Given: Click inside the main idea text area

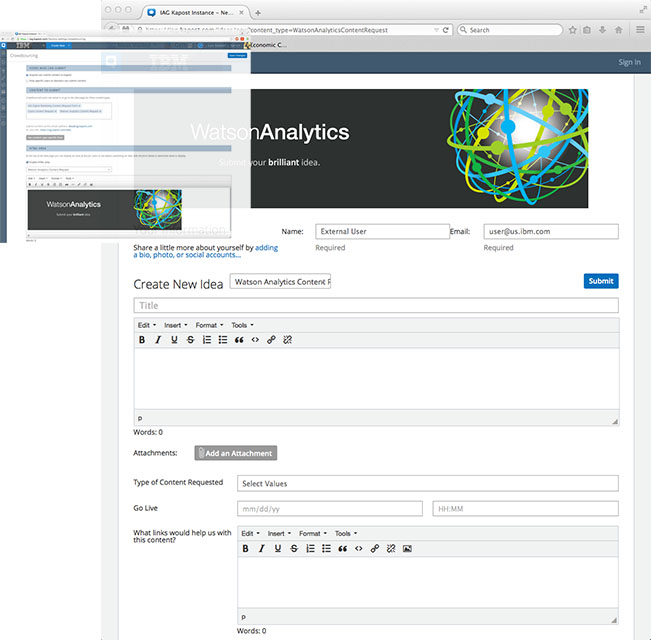Looking at the screenshot, I should tap(376, 379).
